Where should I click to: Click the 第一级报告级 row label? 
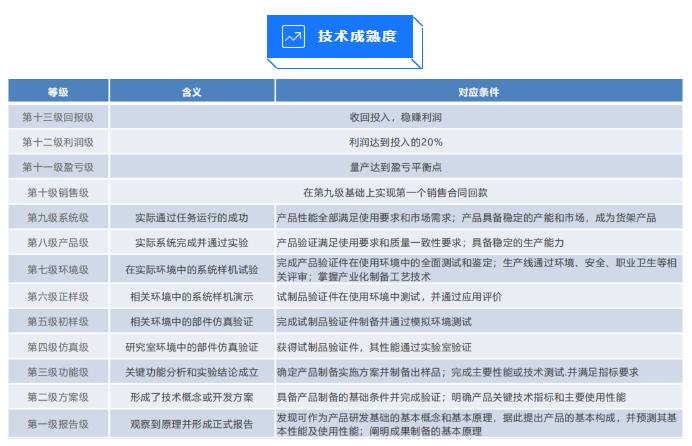[58, 424]
